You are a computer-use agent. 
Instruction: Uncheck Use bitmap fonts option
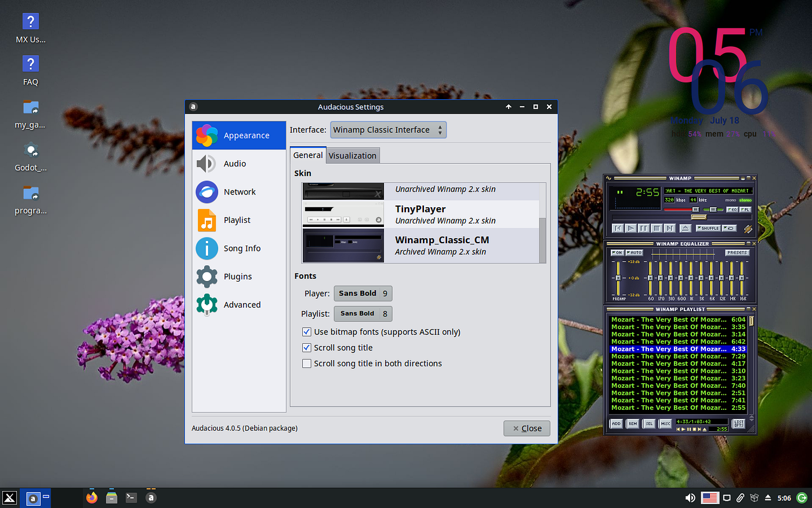[306, 332]
